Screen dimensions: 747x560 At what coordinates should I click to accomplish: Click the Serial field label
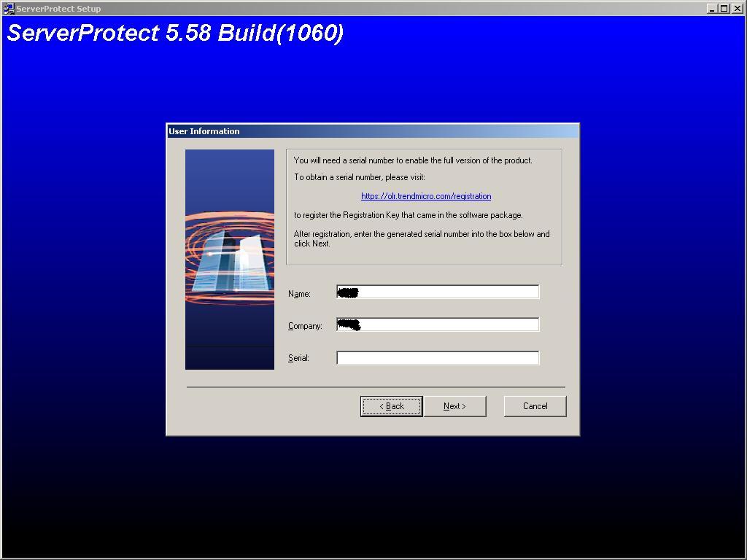(x=301, y=357)
